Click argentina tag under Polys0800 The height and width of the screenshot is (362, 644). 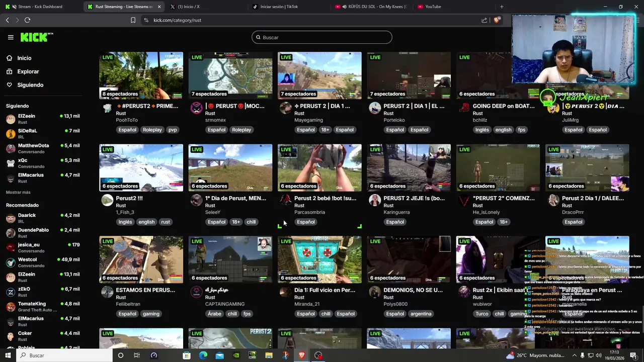click(421, 314)
